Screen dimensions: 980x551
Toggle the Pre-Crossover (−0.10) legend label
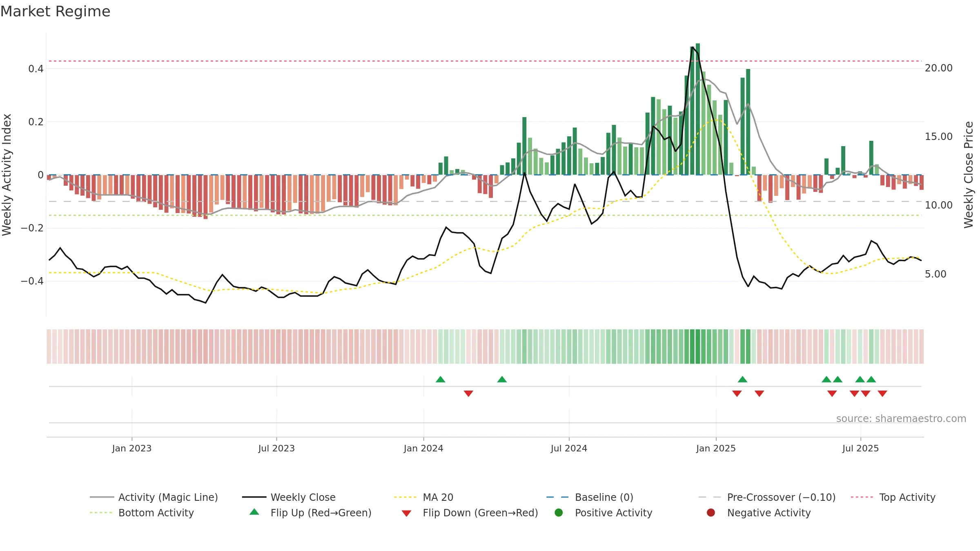(782, 497)
